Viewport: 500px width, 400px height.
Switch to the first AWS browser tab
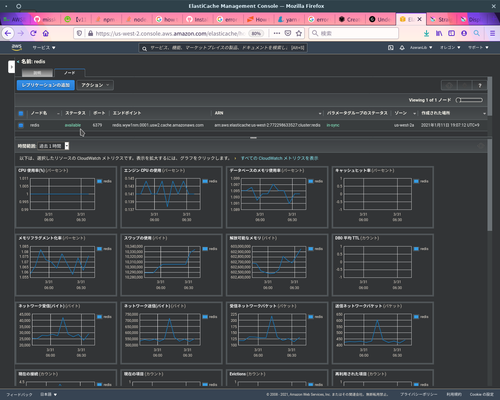click(x=14, y=19)
